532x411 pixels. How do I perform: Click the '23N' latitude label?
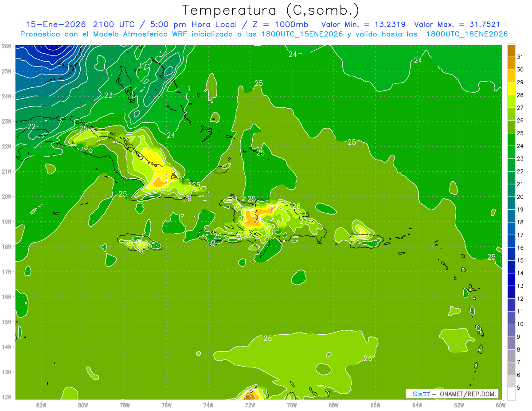pos(6,121)
